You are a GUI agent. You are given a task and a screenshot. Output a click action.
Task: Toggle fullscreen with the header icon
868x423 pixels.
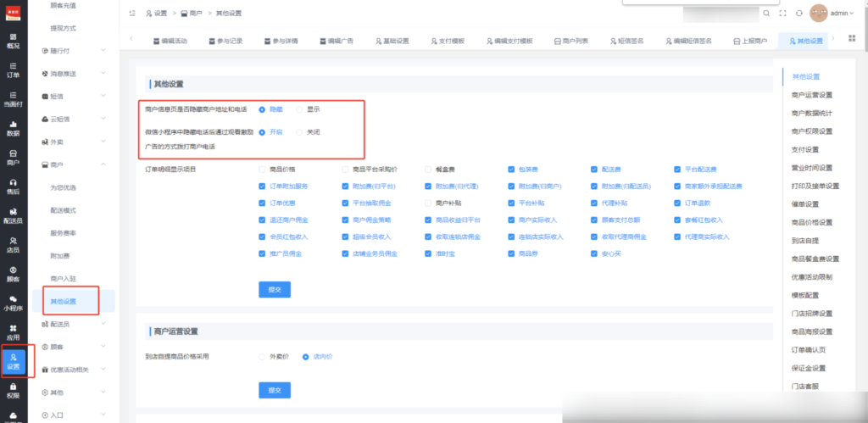(782, 14)
